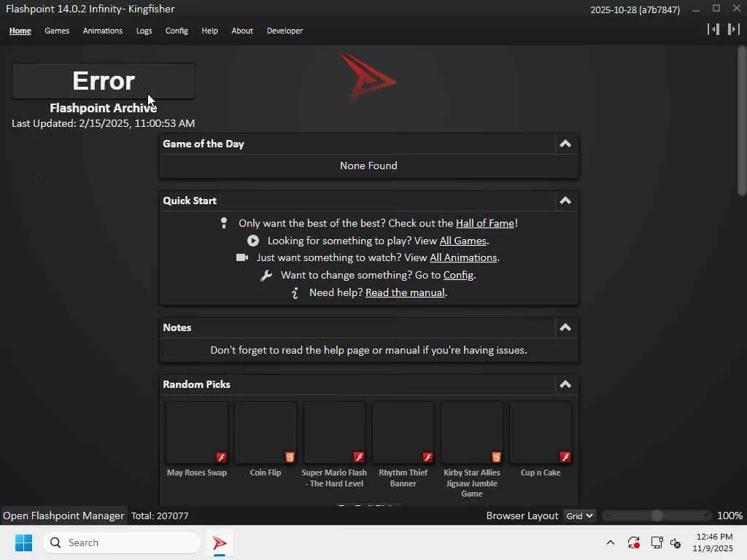The height and width of the screenshot is (560, 747).
Task: Click the None Found text
Action: (368, 166)
